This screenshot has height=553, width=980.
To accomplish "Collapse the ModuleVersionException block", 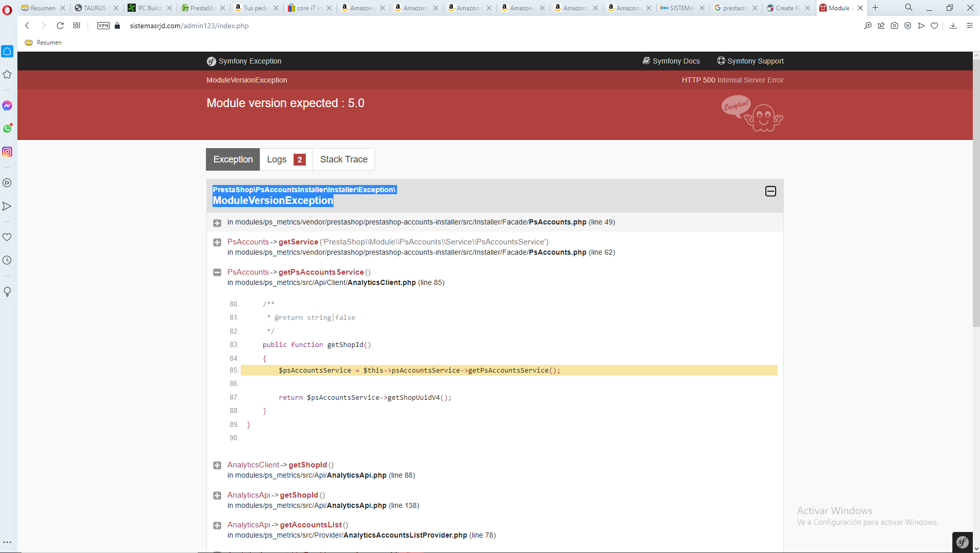I will [x=770, y=191].
